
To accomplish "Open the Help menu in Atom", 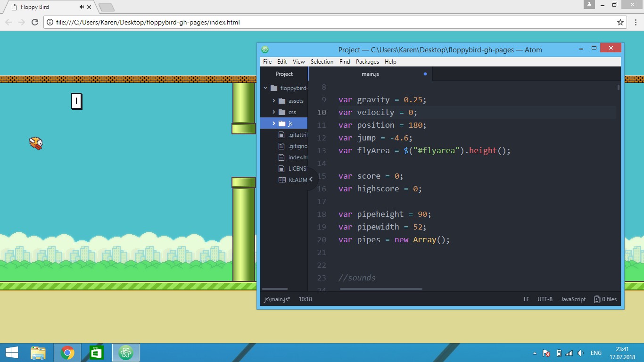I will pos(390,62).
